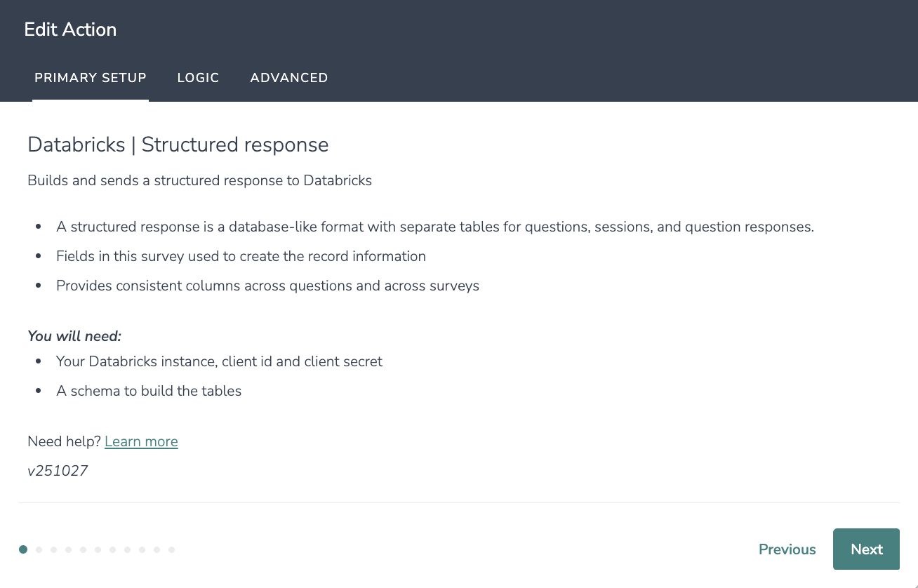Pick the tenth step indicator dot
The image size is (918, 588).
click(x=157, y=549)
